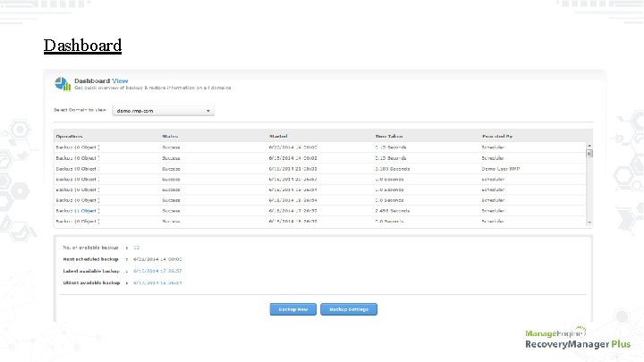Click the operations table scrollbar thumb

coord(589,154)
